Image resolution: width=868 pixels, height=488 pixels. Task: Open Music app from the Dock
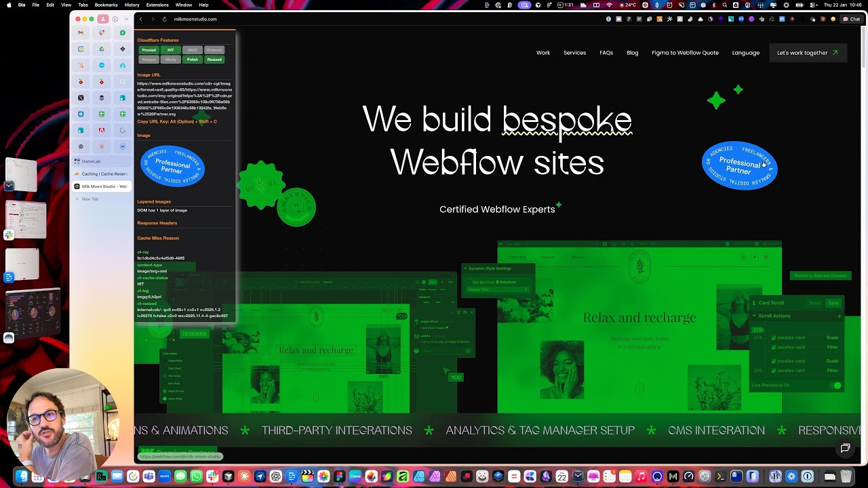tap(641, 476)
